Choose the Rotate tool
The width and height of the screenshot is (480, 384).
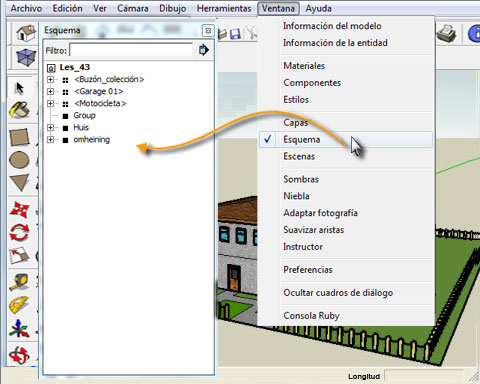pos(19,232)
